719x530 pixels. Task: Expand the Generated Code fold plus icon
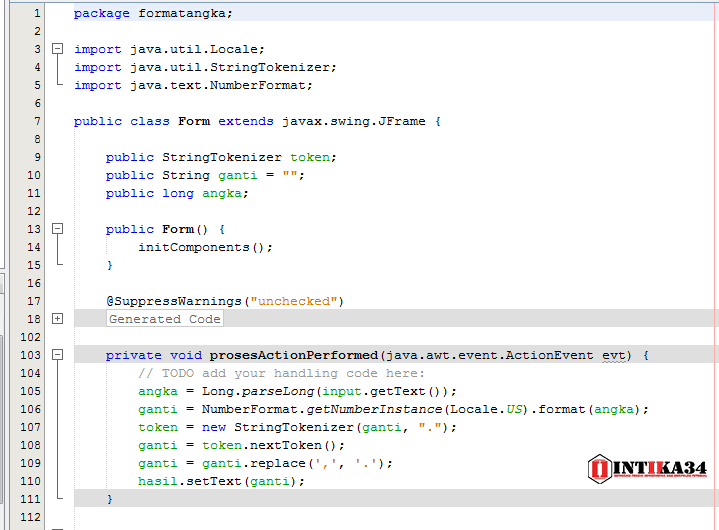[57, 319]
